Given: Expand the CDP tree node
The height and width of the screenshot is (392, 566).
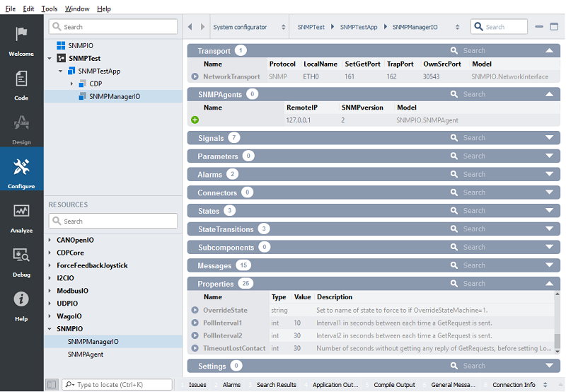Looking at the screenshot, I should pos(71,83).
